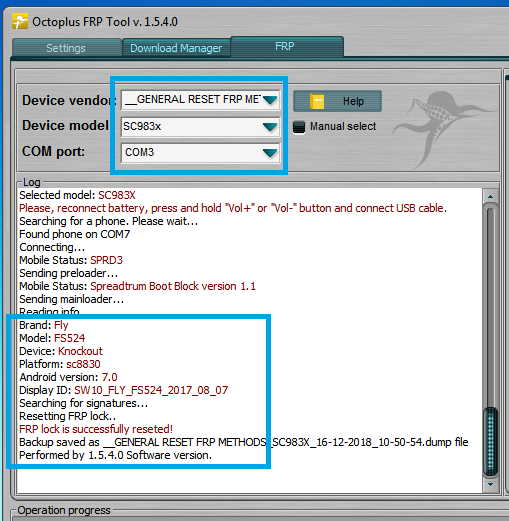Click the 'Model: FS524' log line
This screenshot has width=509, height=521.
52,338
